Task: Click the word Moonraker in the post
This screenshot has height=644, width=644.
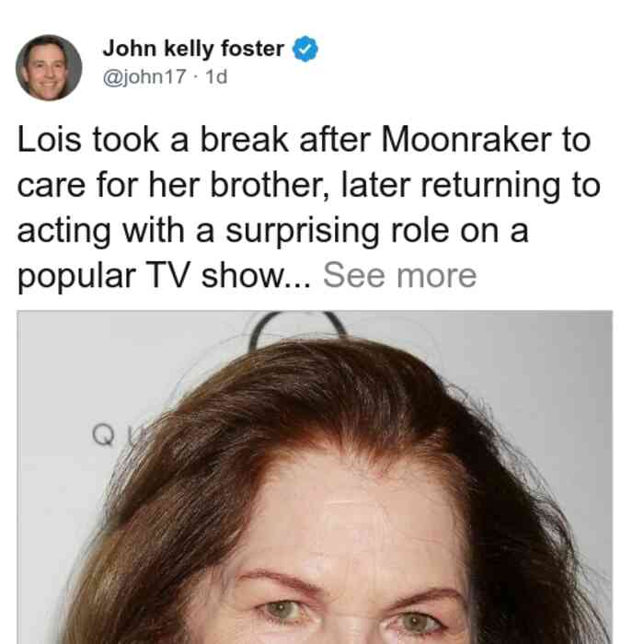Action: 466,140
